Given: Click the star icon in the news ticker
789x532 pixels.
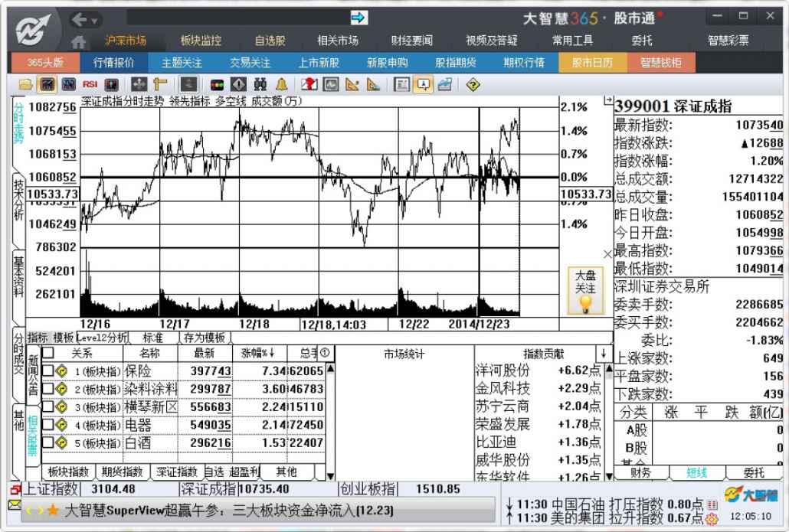Looking at the screenshot, I should [x=53, y=511].
